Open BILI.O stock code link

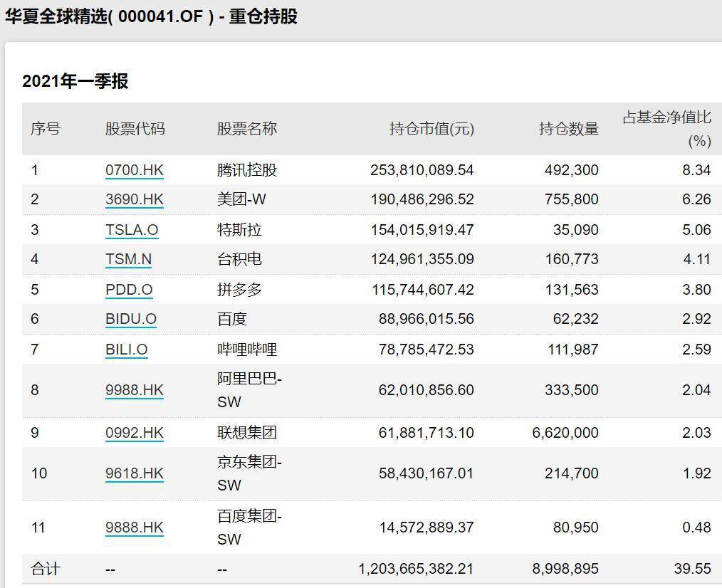pos(127,350)
